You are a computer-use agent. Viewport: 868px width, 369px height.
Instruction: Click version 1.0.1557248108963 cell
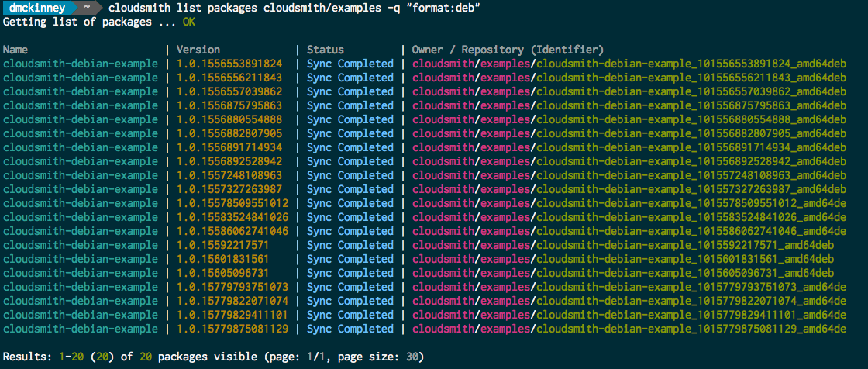(x=229, y=175)
